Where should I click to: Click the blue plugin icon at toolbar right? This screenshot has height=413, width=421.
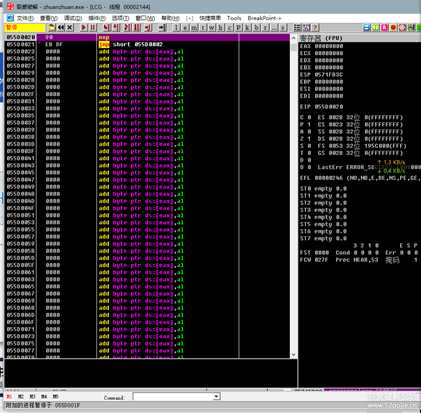[x=367, y=28]
